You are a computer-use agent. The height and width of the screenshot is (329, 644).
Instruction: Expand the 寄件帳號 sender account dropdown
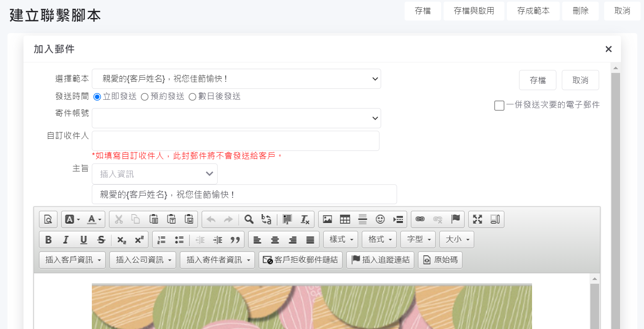[x=236, y=118]
